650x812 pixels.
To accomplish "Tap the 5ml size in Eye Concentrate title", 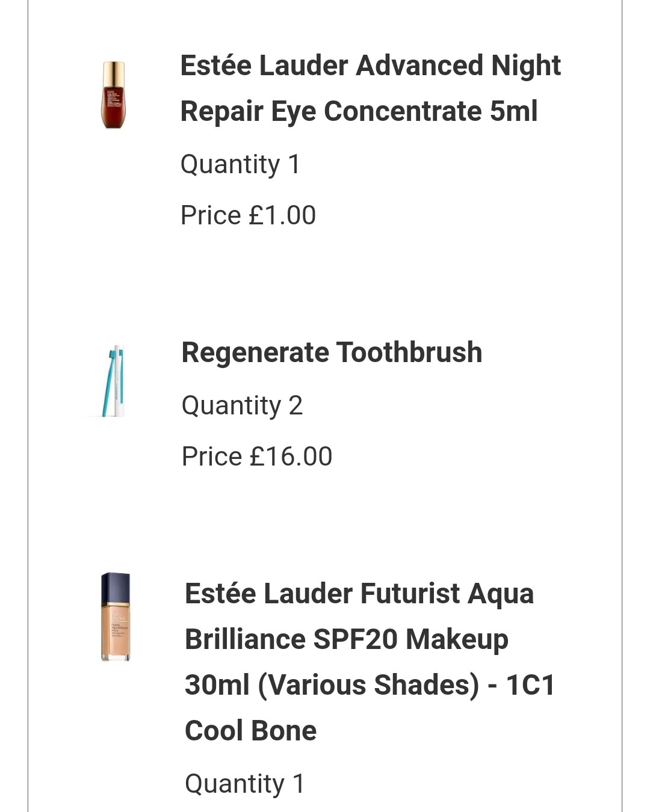I will (x=513, y=111).
